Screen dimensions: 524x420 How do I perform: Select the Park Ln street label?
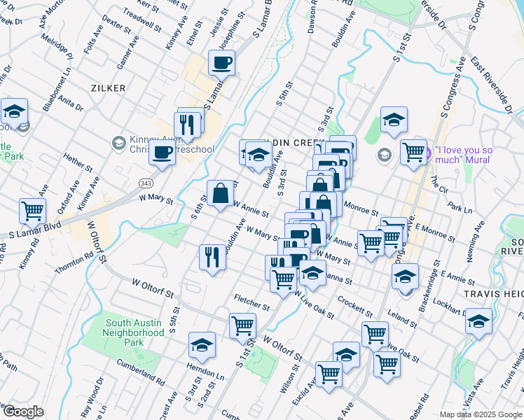point(460,207)
